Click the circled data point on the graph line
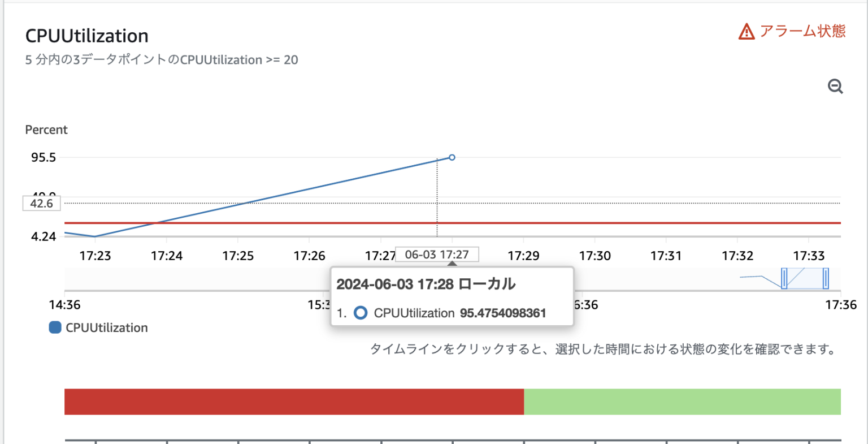This screenshot has height=444, width=868. click(x=451, y=157)
